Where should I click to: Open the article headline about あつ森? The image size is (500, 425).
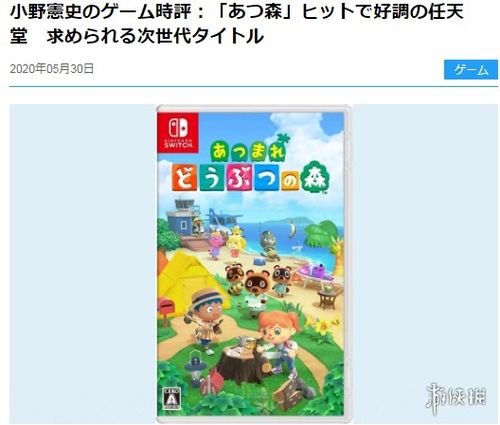tap(237, 24)
